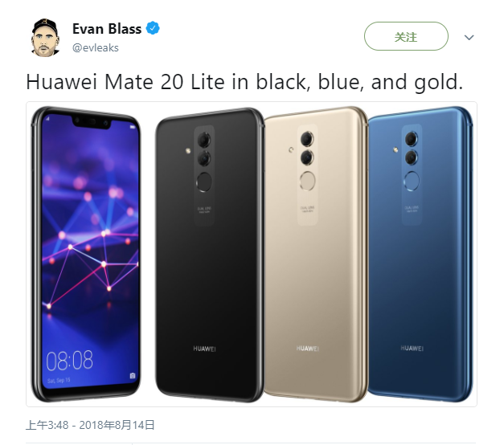
Task: Click the gold Huawei phone back
Action: [316, 254]
